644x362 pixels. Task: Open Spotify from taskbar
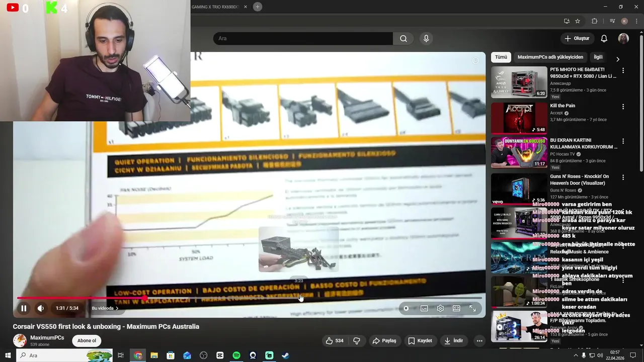(x=236, y=355)
